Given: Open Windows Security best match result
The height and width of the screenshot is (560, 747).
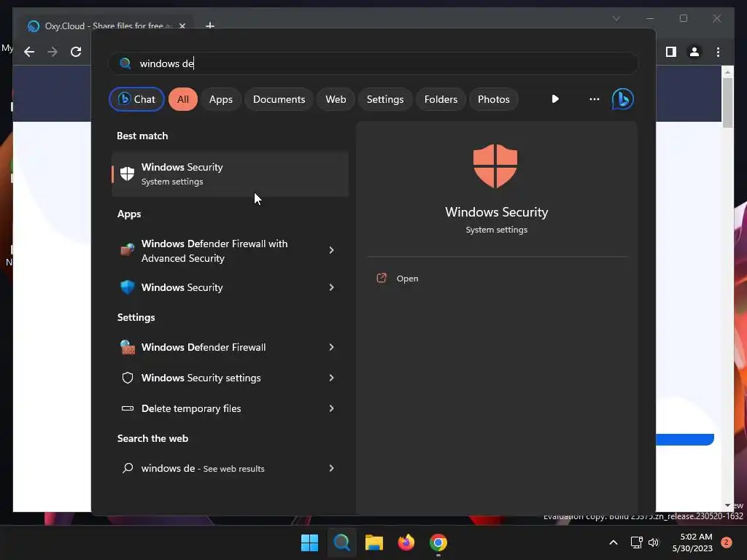Looking at the screenshot, I should [x=230, y=174].
